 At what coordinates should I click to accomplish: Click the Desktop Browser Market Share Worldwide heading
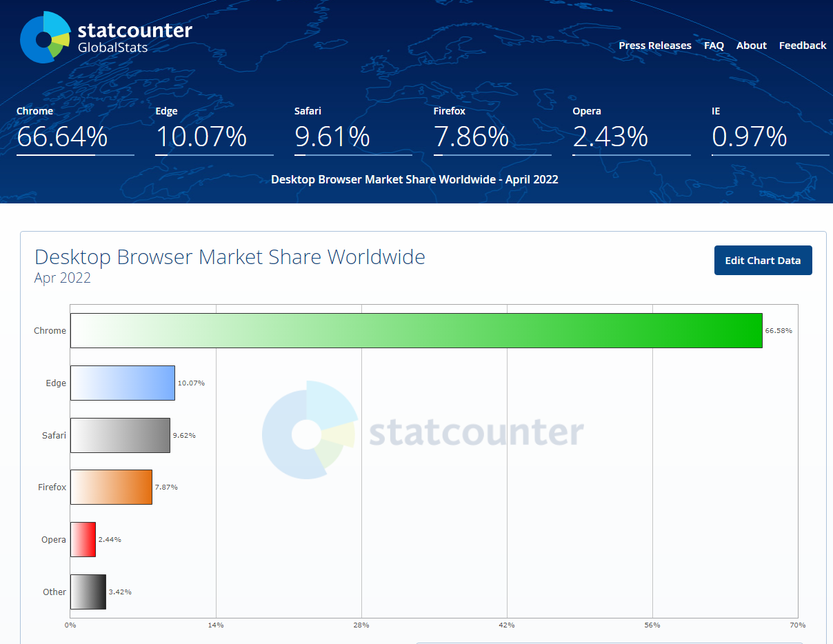click(x=230, y=257)
